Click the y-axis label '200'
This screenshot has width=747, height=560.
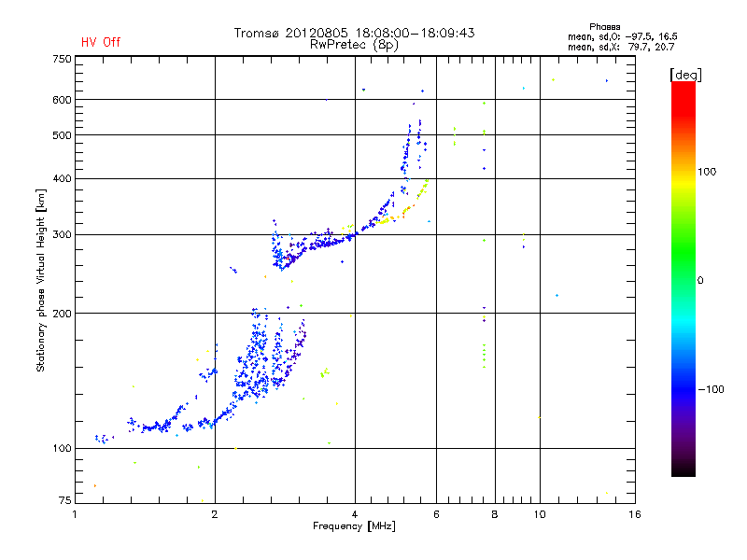coord(62,314)
